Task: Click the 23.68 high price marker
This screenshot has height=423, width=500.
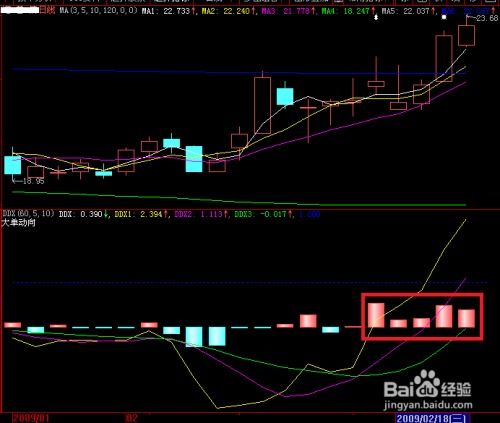Action: pos(487,18)
